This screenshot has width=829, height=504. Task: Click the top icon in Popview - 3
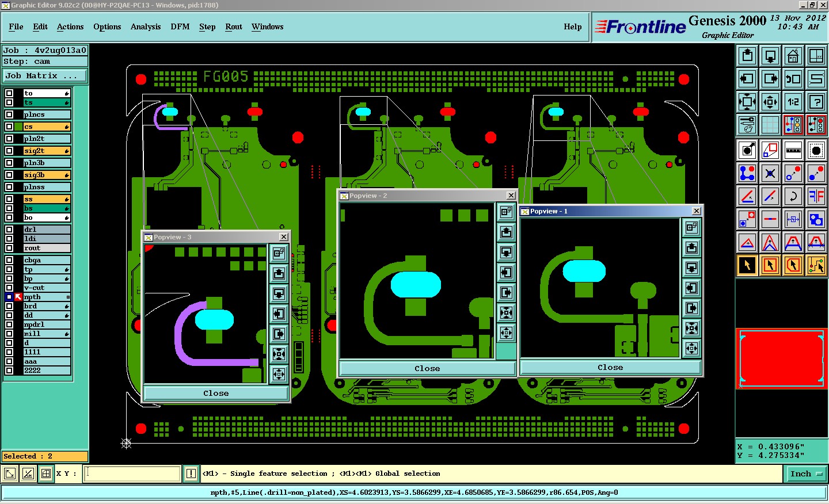click(x=279, y=253)
